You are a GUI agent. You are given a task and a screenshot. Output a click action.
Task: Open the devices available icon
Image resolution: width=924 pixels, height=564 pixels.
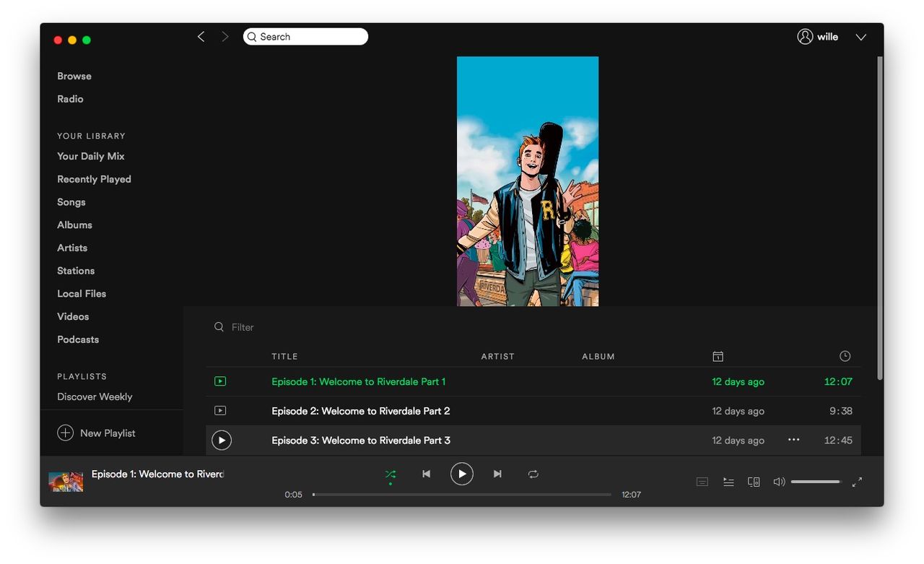tap(754, 482)
